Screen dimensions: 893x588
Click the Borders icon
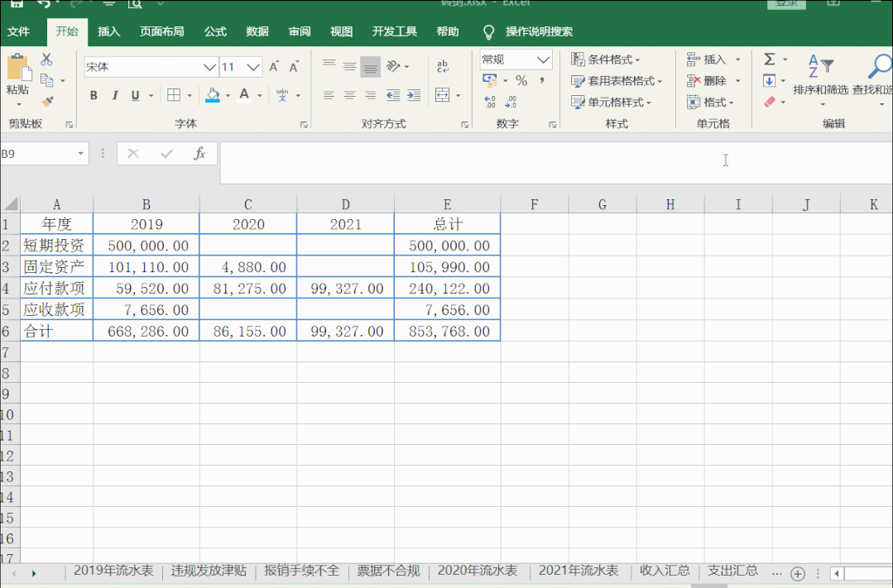point(174,95)
